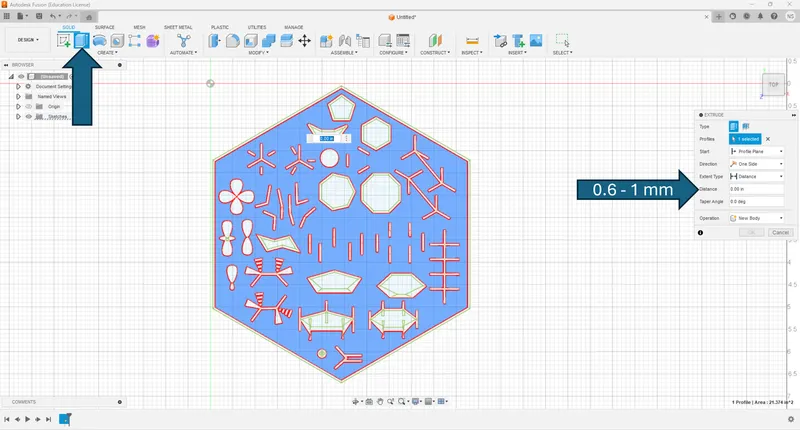This screenshot has width=800, height=430.
Task: Select the Create Sketch tool
Action: (64, 40)
